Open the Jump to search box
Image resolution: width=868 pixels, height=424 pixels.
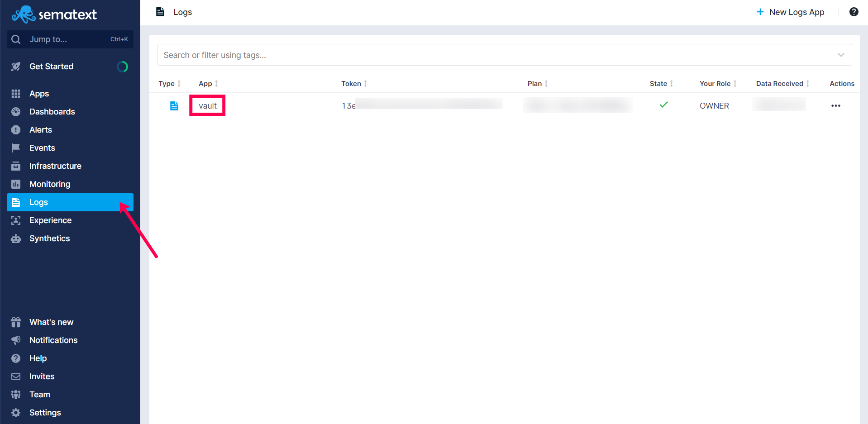70,39
